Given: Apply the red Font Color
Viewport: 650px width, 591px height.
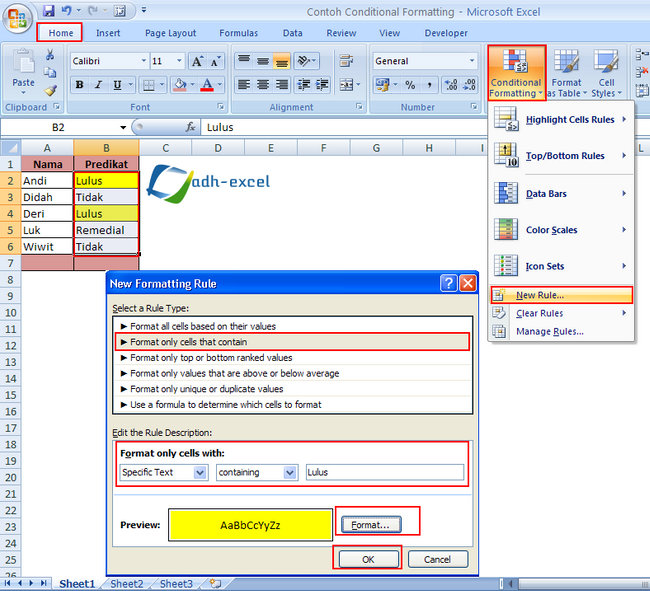Looking at the screenshot, I should click(x=207, y=85).
